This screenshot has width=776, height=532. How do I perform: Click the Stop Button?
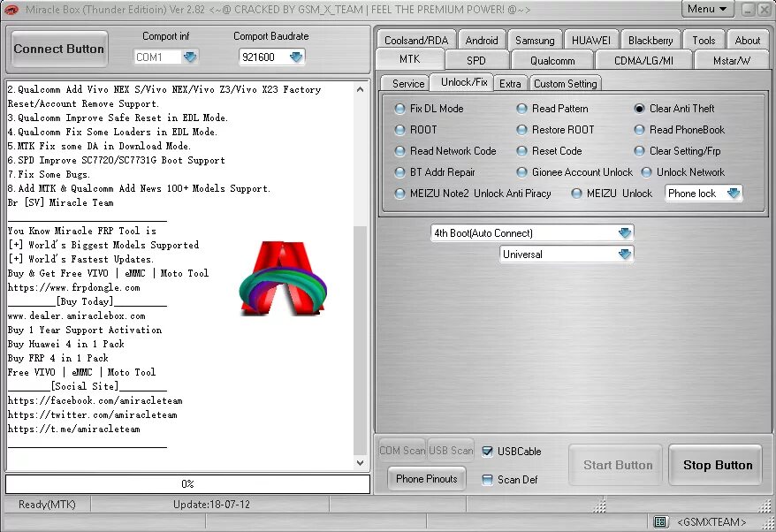point(718,465)
